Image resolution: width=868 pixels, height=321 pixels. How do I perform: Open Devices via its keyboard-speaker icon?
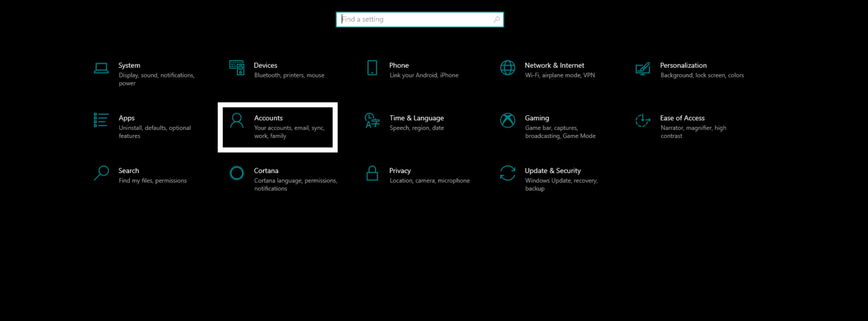pos(237,68)
